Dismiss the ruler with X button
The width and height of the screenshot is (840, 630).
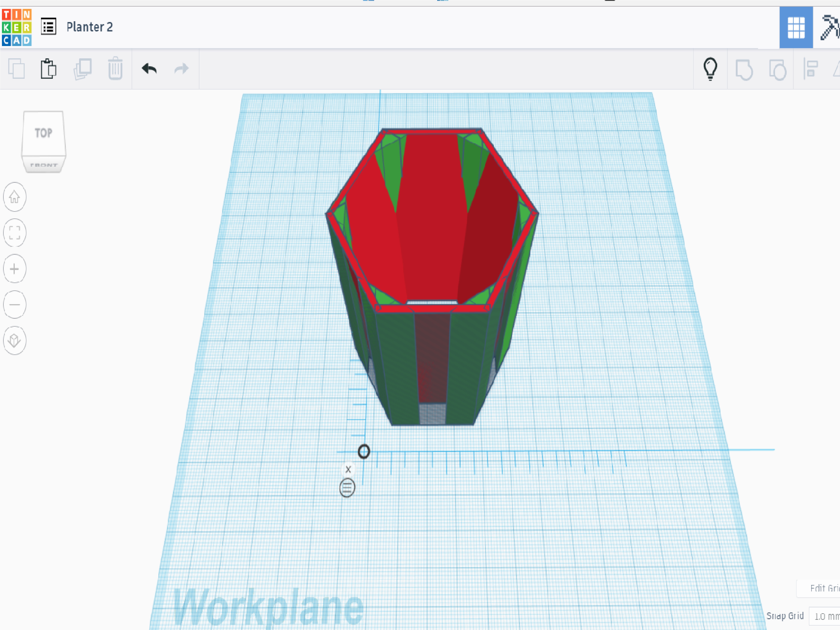pos(348,469)
